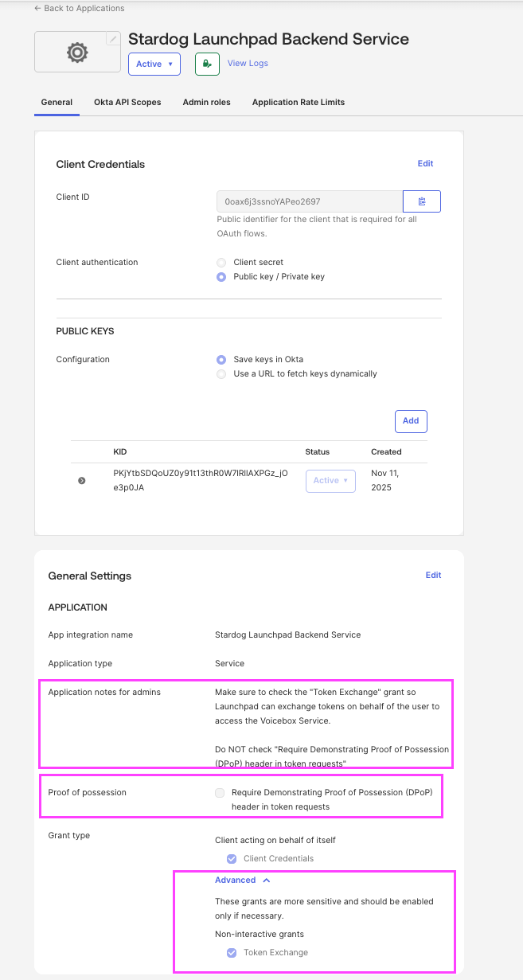Select Save keys in Okta option
523x980 pixels.
pos(221,359)
